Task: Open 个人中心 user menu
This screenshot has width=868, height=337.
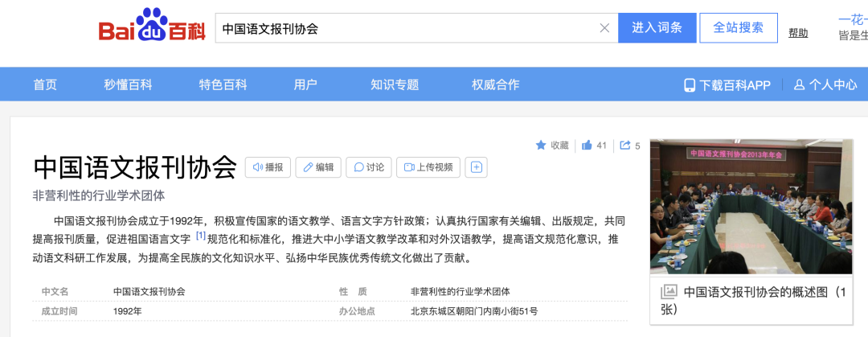Action: [x=825, y=84]
